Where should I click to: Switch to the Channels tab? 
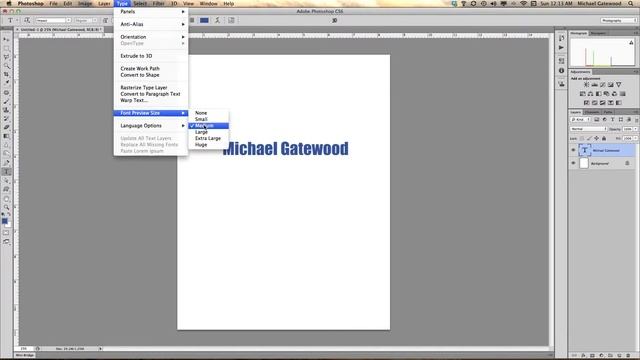(x=591, y=112)
